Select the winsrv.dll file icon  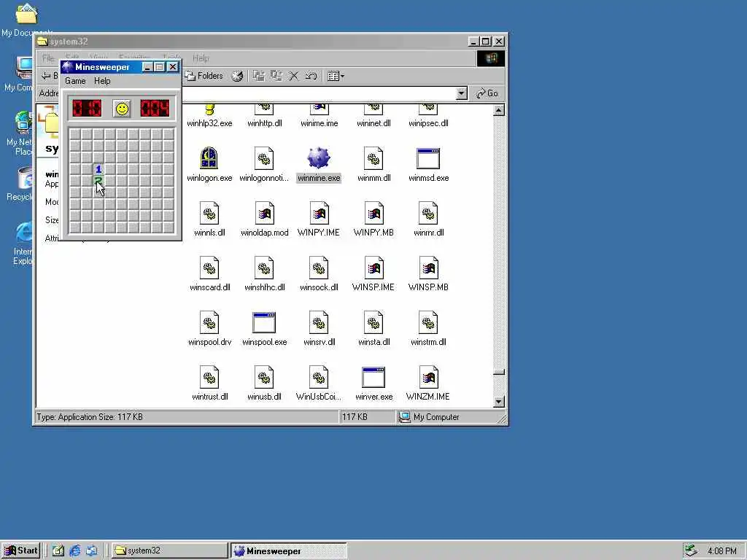point(319,322)
